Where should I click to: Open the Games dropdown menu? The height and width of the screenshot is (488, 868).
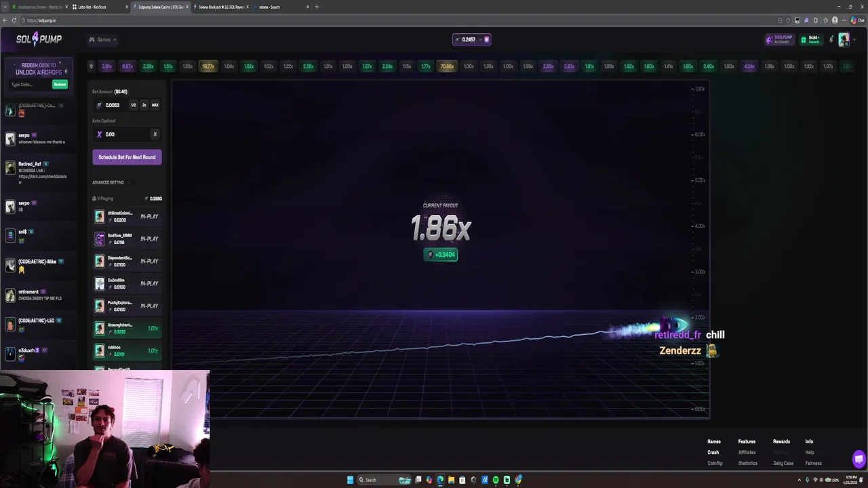pyautogui.click(x=103, y=39)
